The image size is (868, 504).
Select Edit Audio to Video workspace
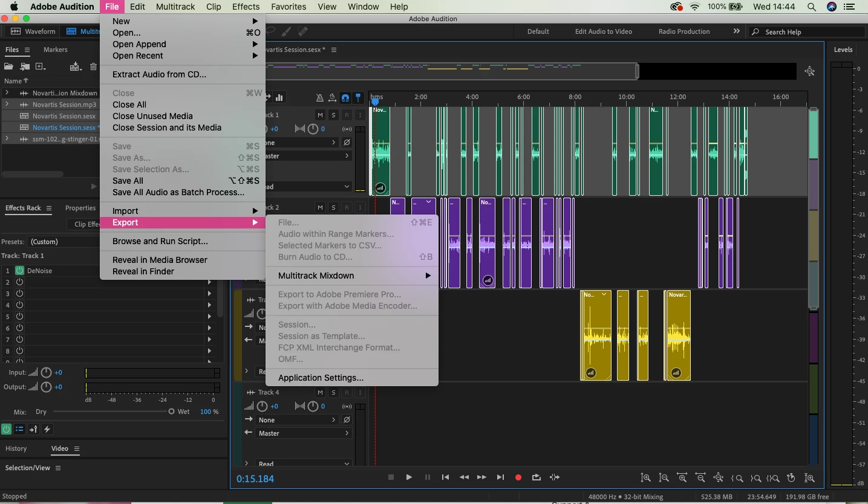(604, 31)
